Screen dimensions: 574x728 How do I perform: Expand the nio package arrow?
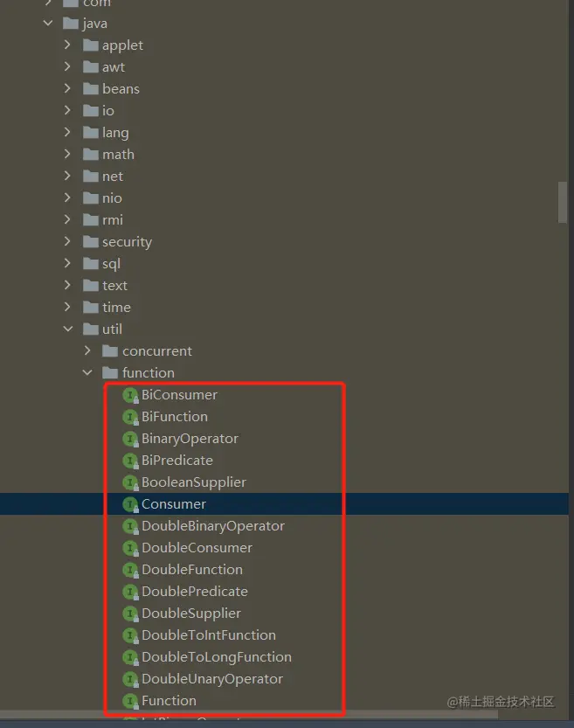(67, 198)
